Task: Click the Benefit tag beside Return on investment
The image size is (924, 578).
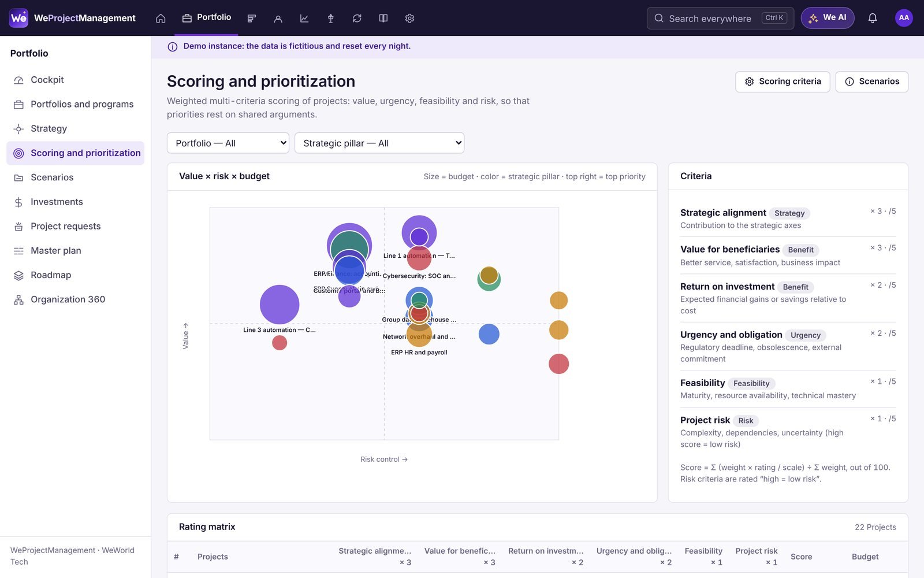Action: (795, 287)
